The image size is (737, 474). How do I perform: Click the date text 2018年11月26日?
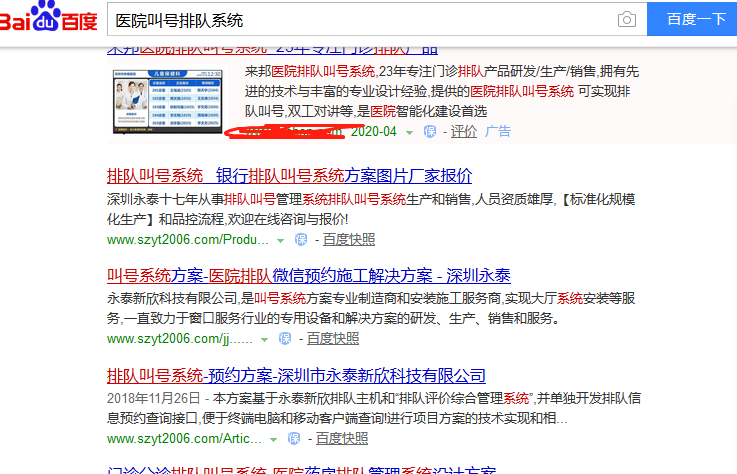[154, 398]
